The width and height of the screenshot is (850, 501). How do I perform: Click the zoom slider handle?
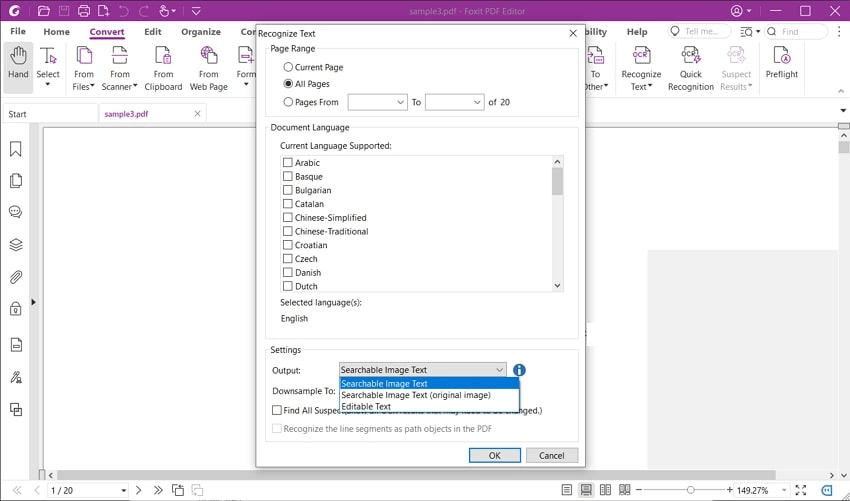(690, 490)
